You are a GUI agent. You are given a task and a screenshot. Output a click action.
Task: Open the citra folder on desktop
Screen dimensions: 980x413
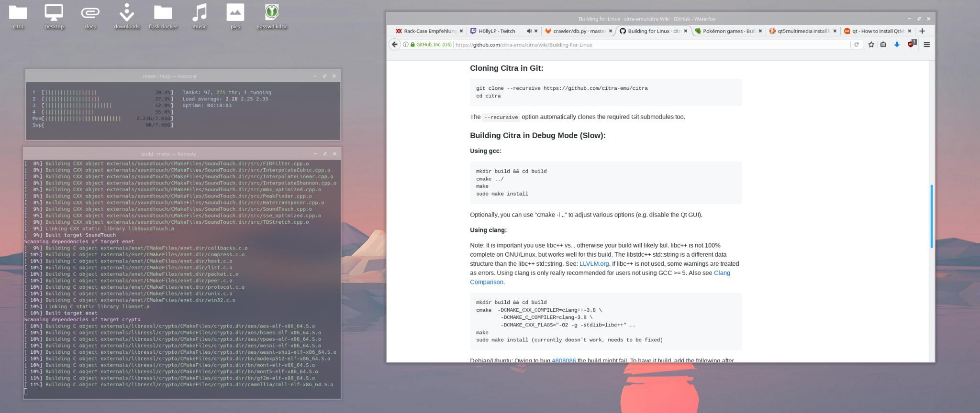click(18, 16)
